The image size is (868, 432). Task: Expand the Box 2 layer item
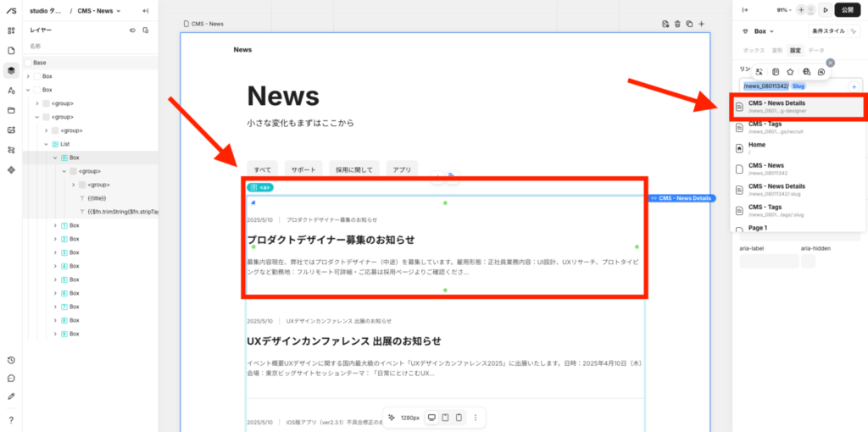click(56, 239)
